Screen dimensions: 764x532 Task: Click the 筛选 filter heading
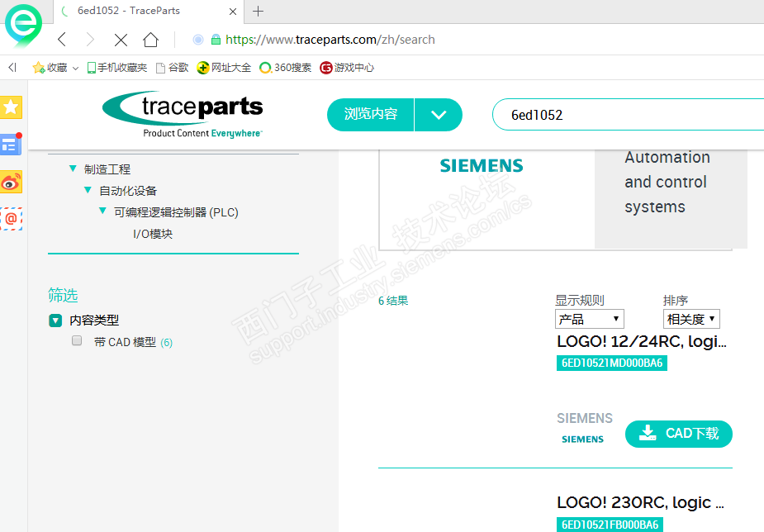[63, 295]
